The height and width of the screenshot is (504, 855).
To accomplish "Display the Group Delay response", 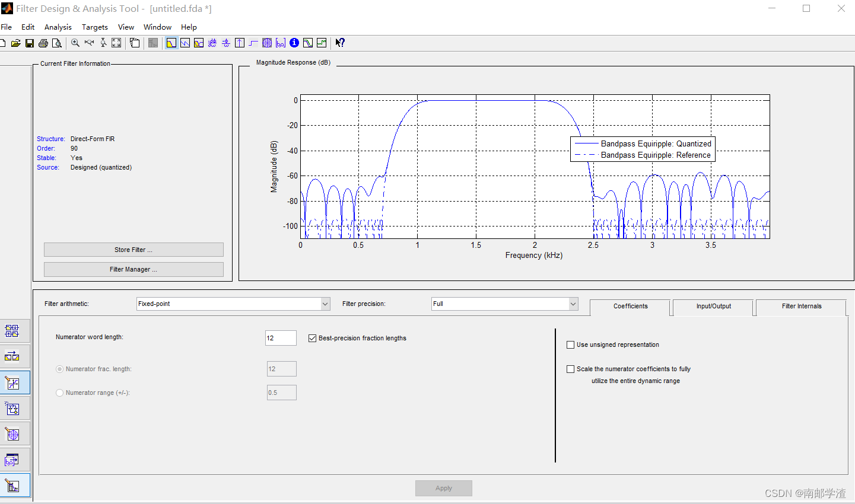I will point(212,43).
